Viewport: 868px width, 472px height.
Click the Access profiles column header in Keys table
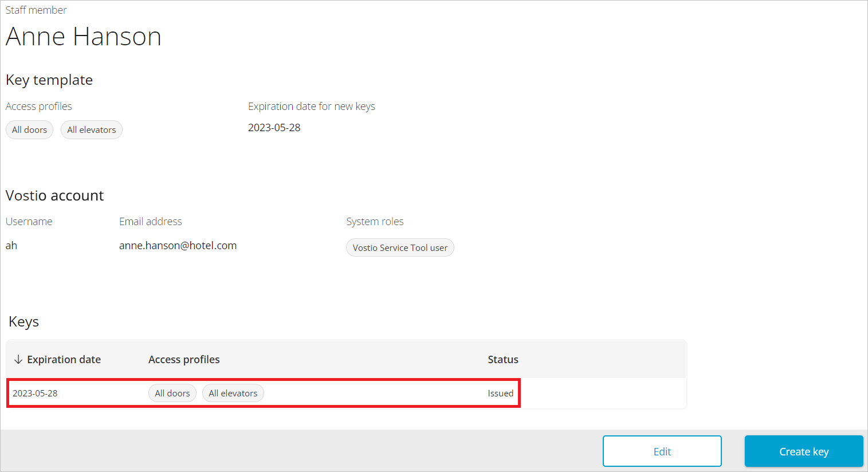(x=184, y=359)
